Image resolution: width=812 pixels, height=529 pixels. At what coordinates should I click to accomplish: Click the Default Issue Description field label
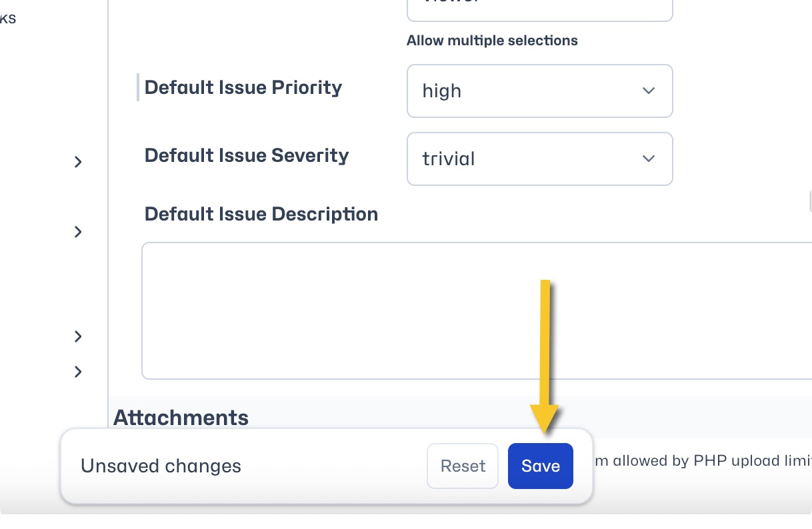click(261, 214)
